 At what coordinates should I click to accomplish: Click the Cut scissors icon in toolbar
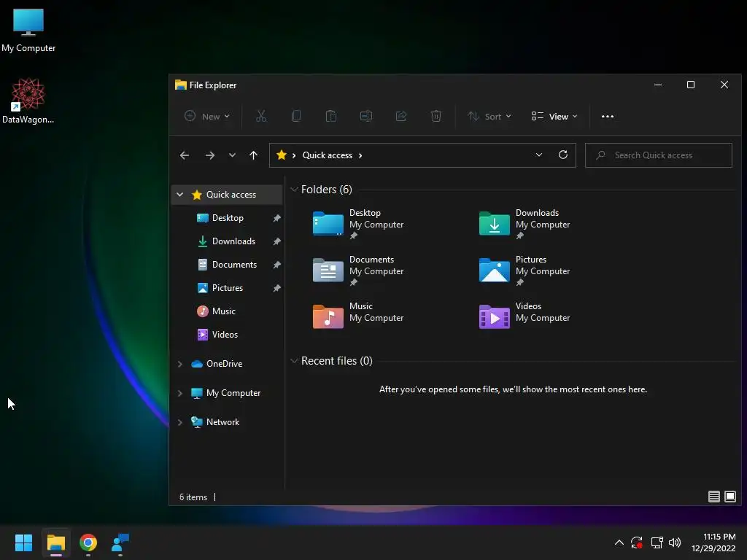point(261,116)
